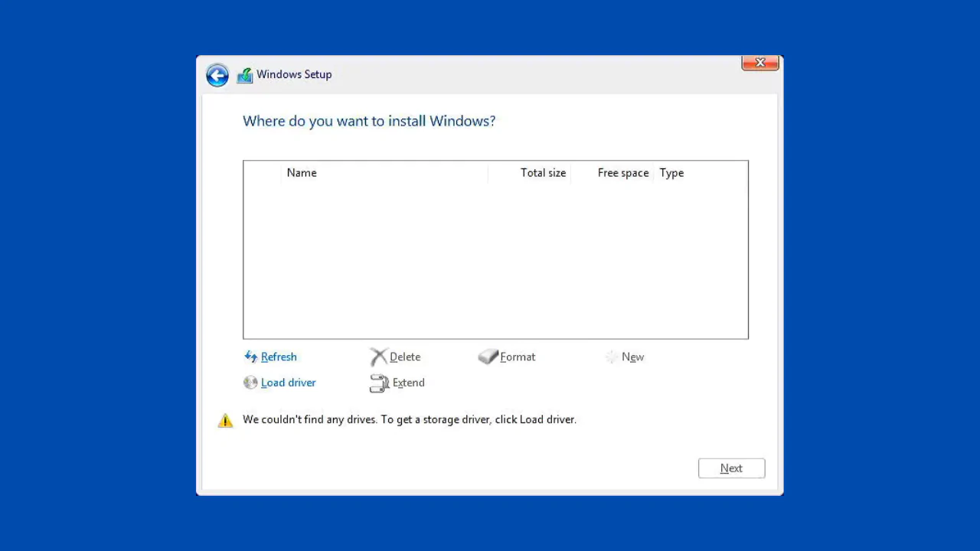This screenshot has width=980, height=551.
Task: Click the Format drive icon
Action: pos(488,357)
